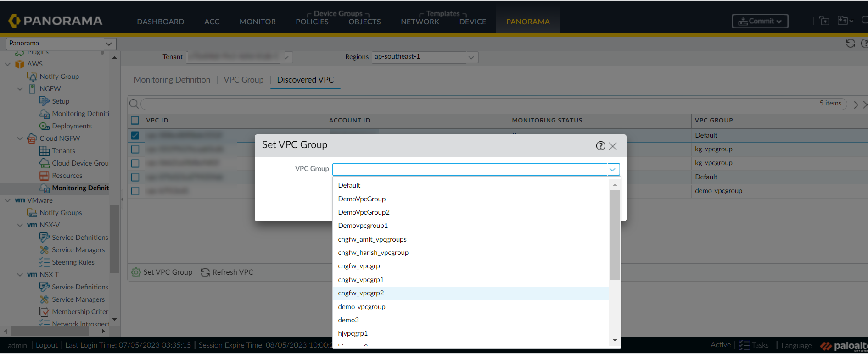
Task: Open Steering Rules under NSX-V
Action: [73, 262]
